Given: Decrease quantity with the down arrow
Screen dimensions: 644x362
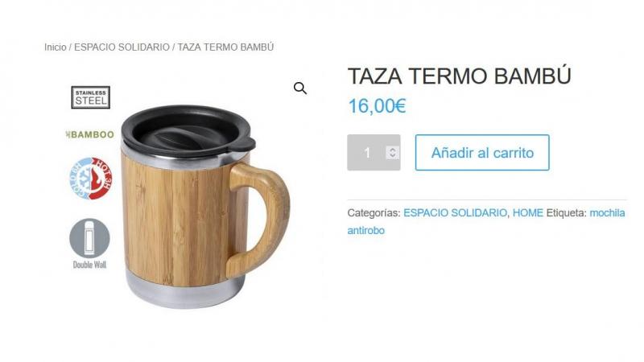Looking at the screenshot, I should pos(392,155).
